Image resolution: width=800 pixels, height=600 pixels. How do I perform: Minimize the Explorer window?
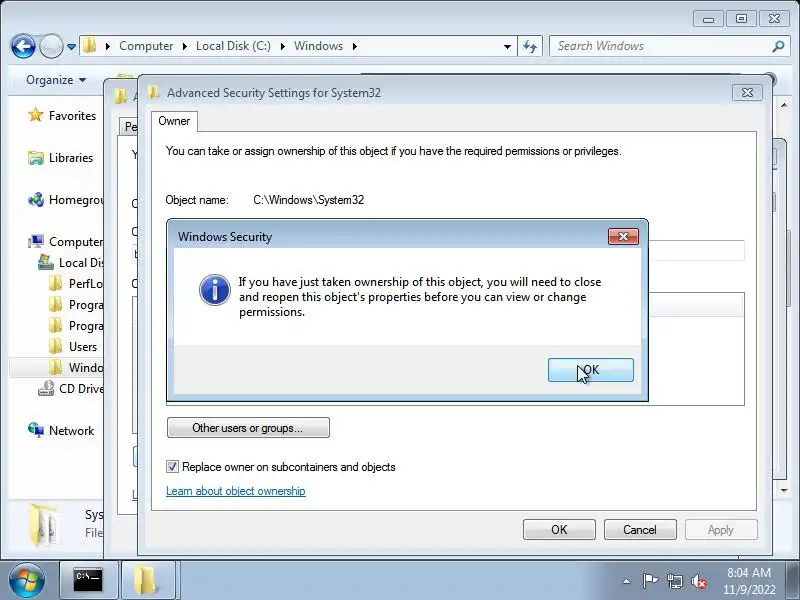[x=708, y=19]
